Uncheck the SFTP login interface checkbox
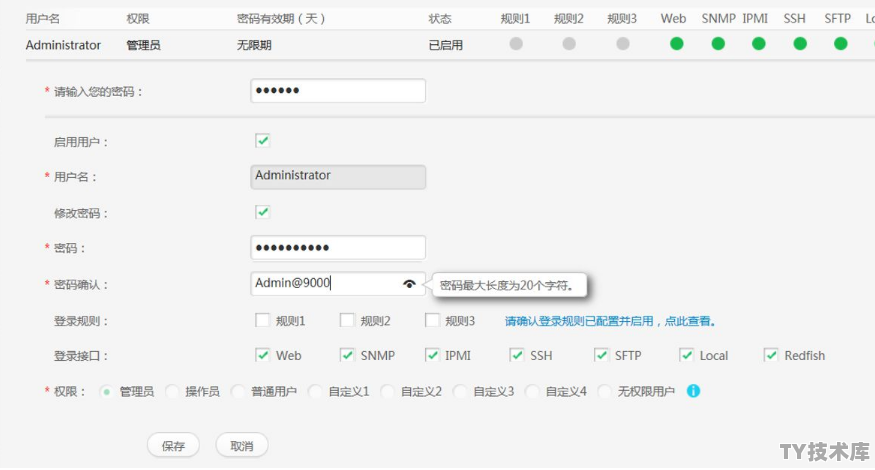The height and width of the screenshot is (470, 875). pyautogui.click(x=602, y=355)
